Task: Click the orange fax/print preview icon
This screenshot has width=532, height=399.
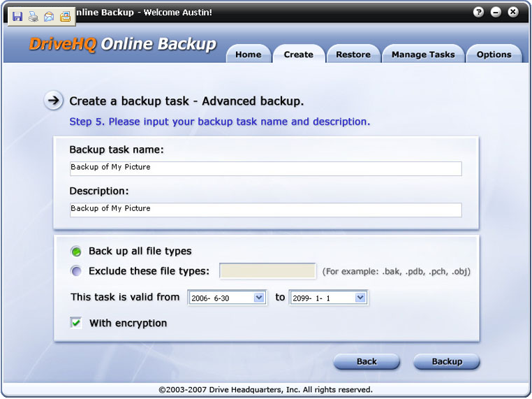Action: (65, 16)
